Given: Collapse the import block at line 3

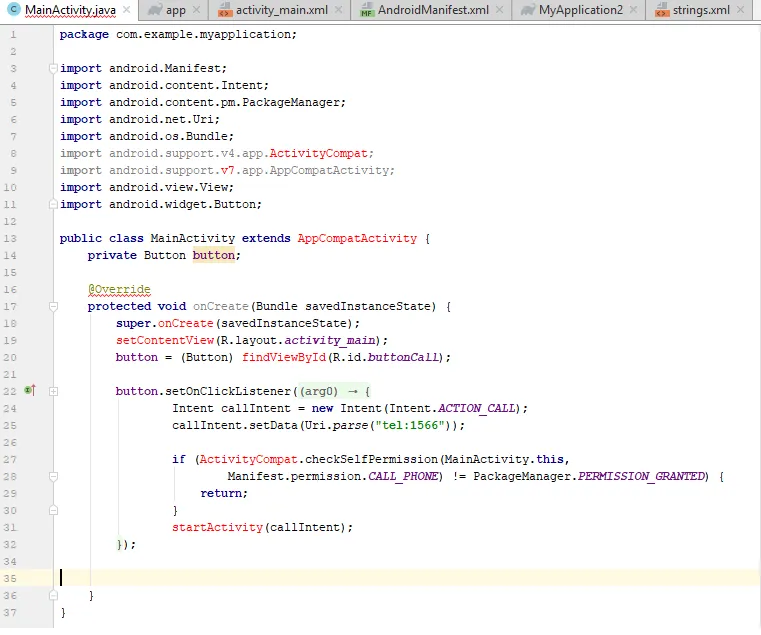Looking at the screenshot, I should [x=53, y=68].
